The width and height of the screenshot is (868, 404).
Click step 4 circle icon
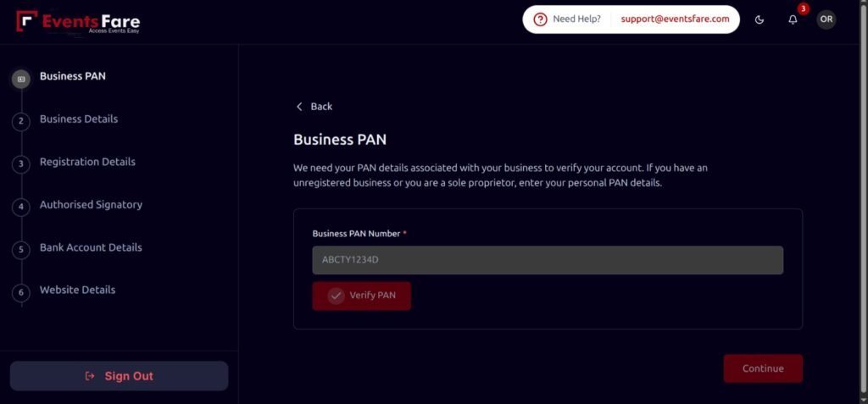[x=21, y=207]
